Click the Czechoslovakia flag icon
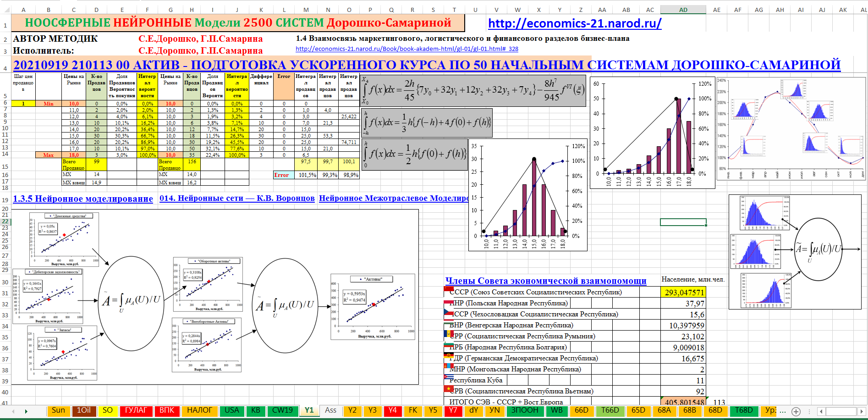The width and height of the screenshot is (868, 420). click(x=448, y=312)
